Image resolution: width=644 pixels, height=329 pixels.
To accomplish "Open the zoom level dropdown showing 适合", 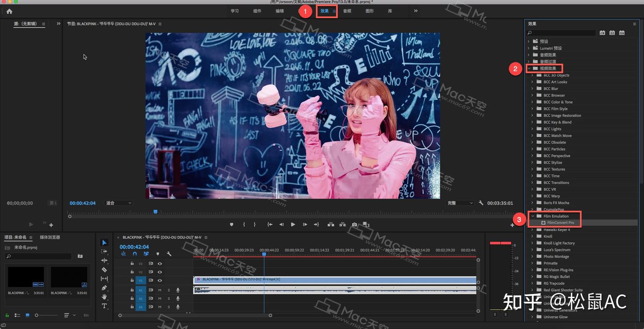I will [x=119, y=203].
